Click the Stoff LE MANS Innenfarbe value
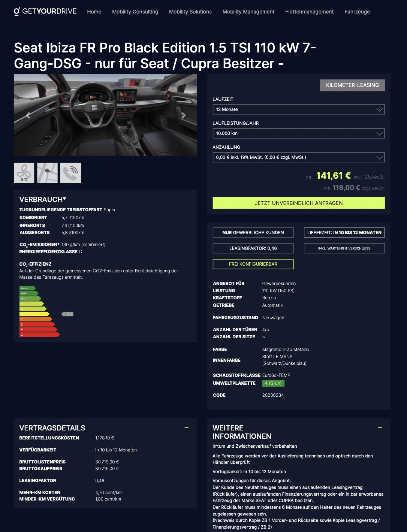Viewport: 407px width, 532px height. pyautogui.click(x=284, y=360)
